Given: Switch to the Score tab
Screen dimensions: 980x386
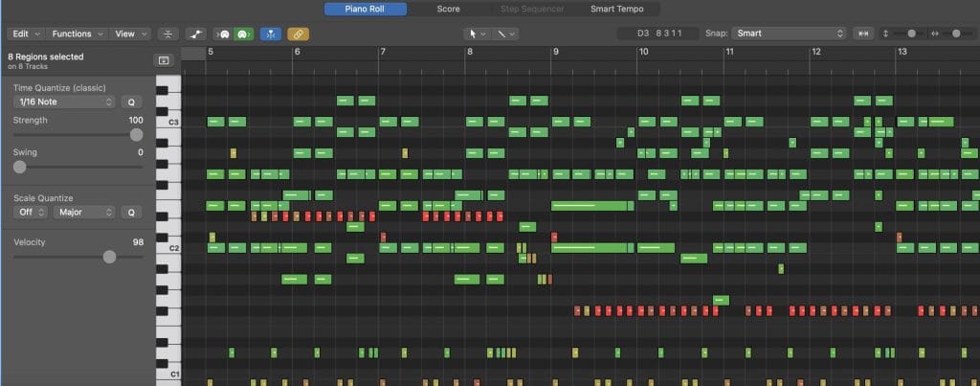Looking at the screenshot, I should click(x=448, y=9).
